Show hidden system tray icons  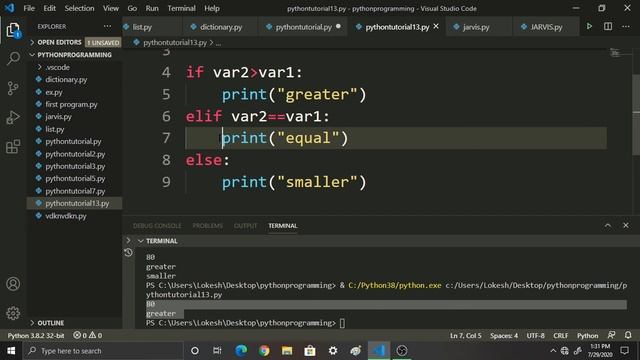click(x=553, y=351)
